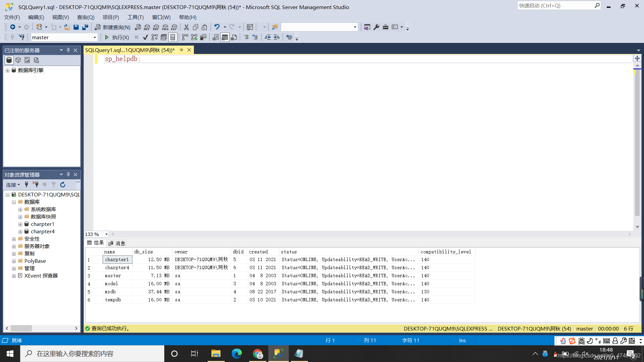Select Results to Text option
The image size is (644, 362).
(x=216, y=37)
